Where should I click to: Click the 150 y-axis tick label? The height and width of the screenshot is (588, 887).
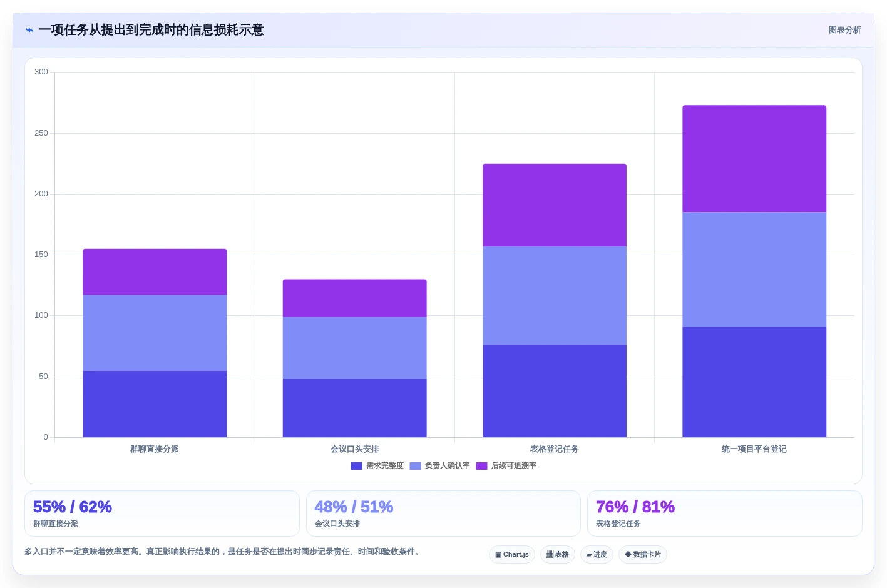click(x=41, y=255)
